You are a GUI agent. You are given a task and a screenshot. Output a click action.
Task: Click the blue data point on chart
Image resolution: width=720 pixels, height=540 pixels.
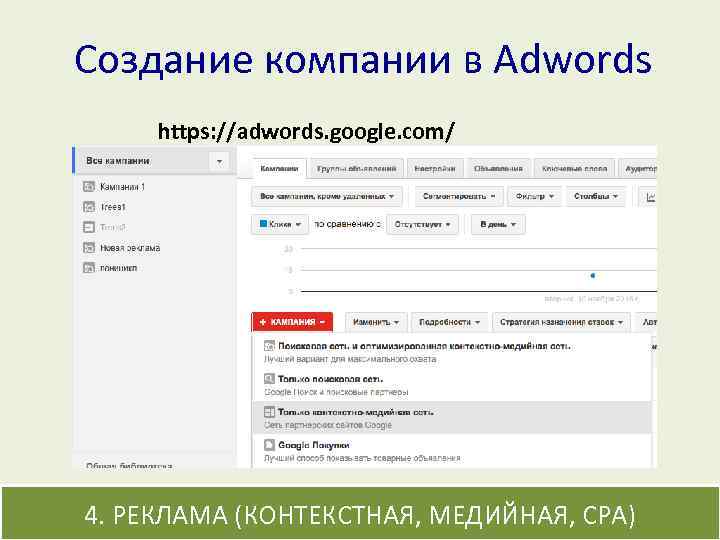click(x=592, y=276)
